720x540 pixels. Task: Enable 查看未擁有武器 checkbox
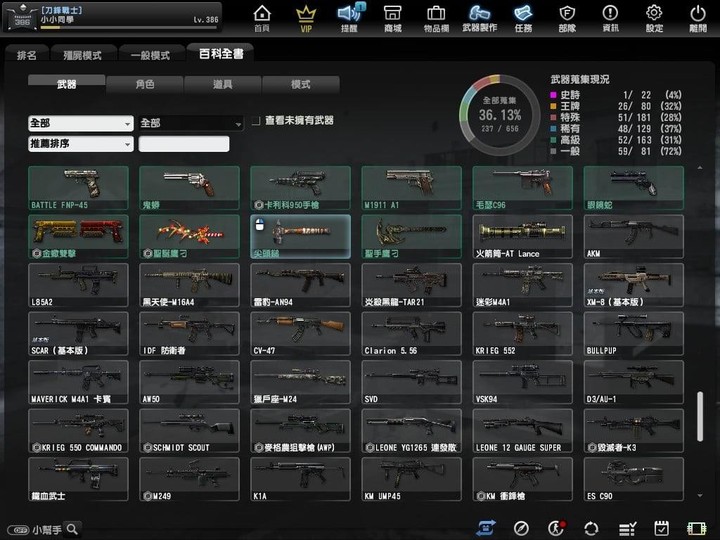click(x=256, y=121)
